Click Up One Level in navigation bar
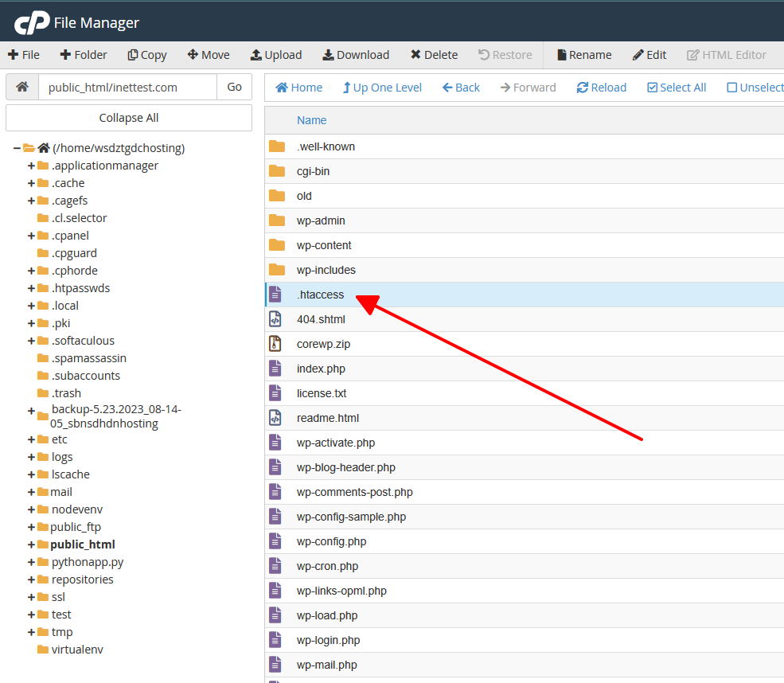Screen dimensions: 784x683 coord(382,88)
